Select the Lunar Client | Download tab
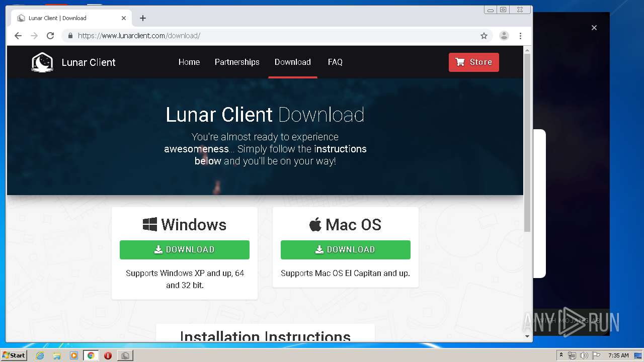The height and width of the screenshot is (362, 644). (x=71, y=18)
